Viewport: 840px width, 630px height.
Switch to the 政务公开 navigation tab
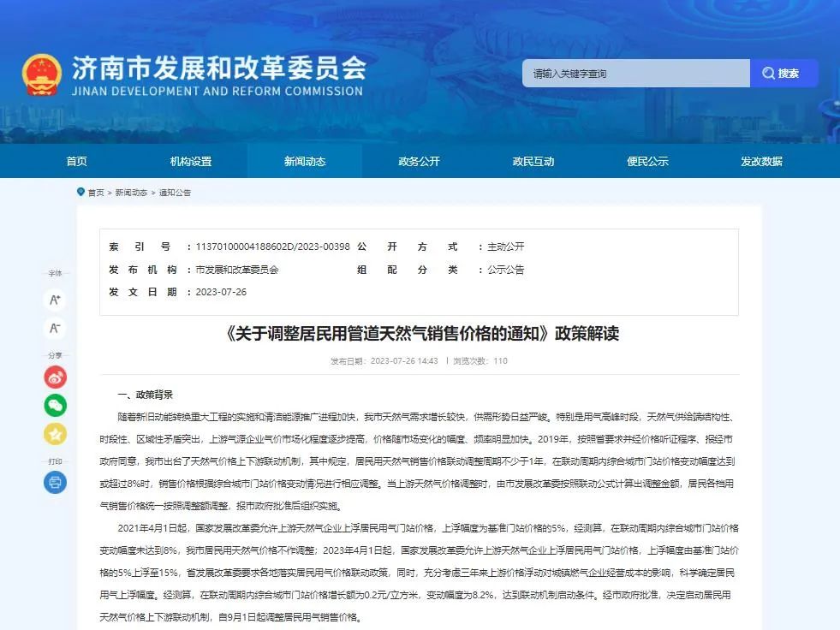(x=419, y=161)
